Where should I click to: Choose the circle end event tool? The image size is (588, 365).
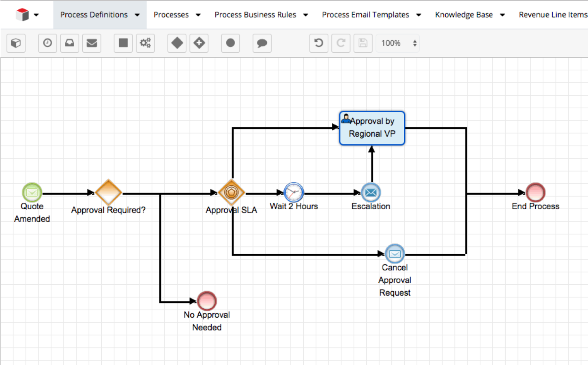pyautogui.click(x=230, y=43)
